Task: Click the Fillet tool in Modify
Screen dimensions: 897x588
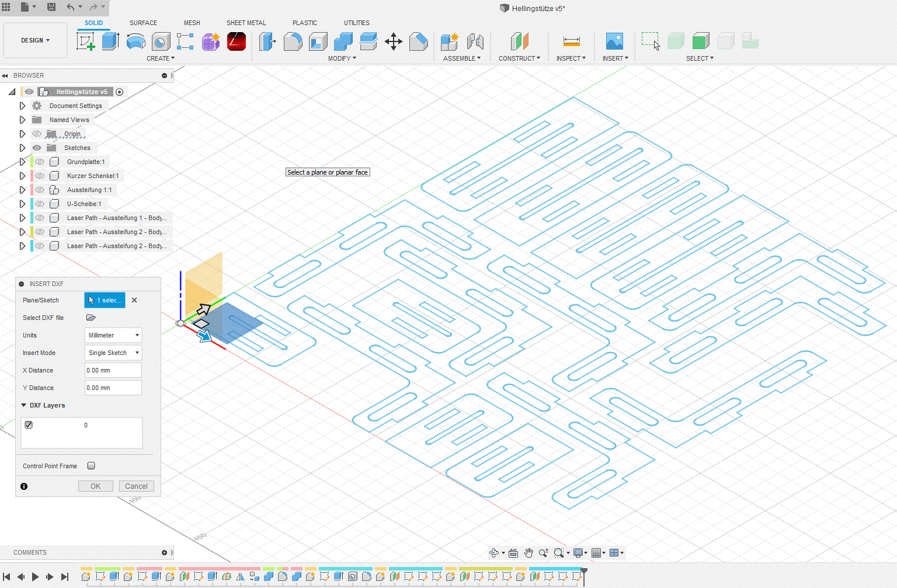Action: 293,41
